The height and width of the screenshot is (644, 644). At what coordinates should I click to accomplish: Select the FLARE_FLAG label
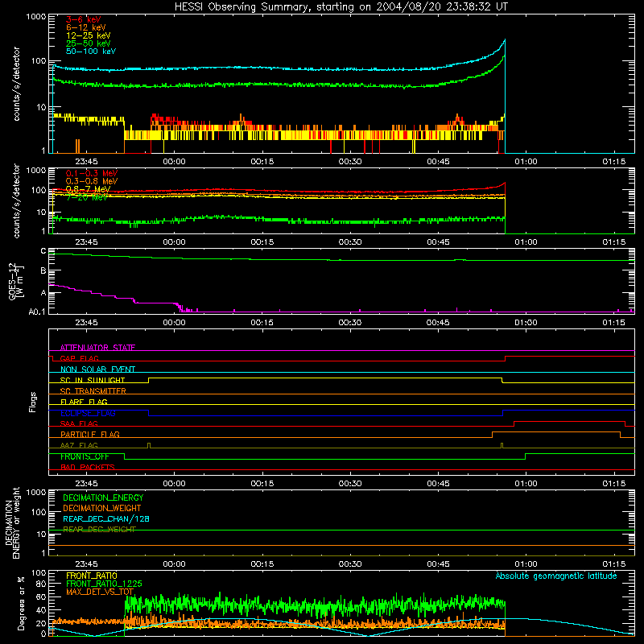point(84,402)
